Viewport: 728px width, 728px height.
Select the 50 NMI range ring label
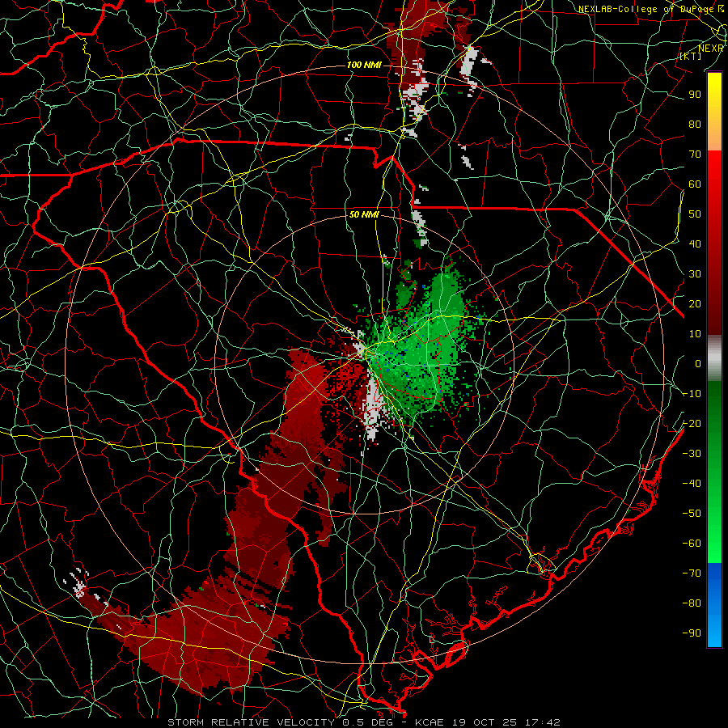tap(364, 214)
